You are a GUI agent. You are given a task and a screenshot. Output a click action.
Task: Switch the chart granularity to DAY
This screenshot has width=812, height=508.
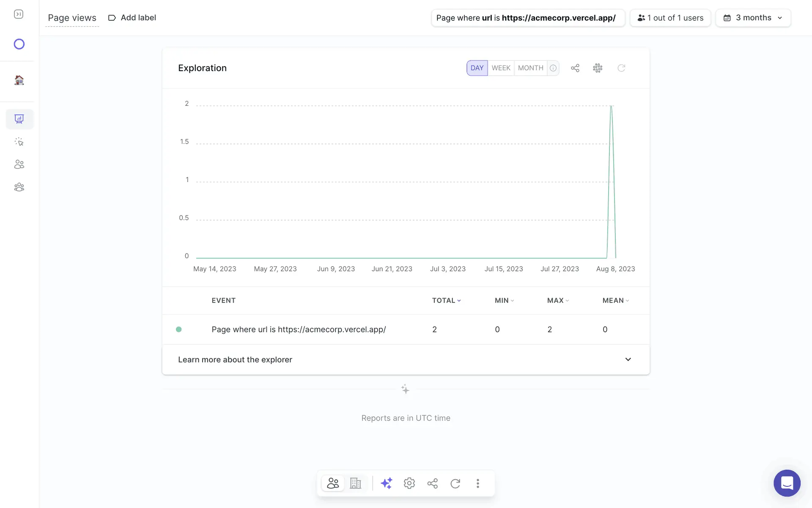(x=477, y=68)
